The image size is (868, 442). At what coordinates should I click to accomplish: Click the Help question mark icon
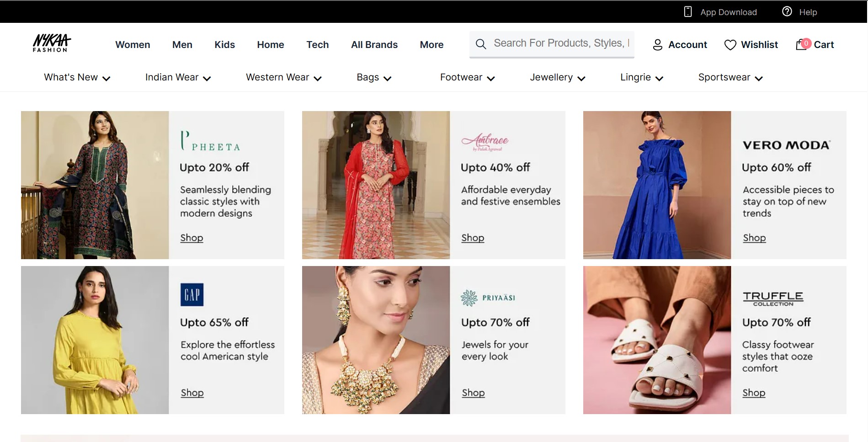point(787,11)
